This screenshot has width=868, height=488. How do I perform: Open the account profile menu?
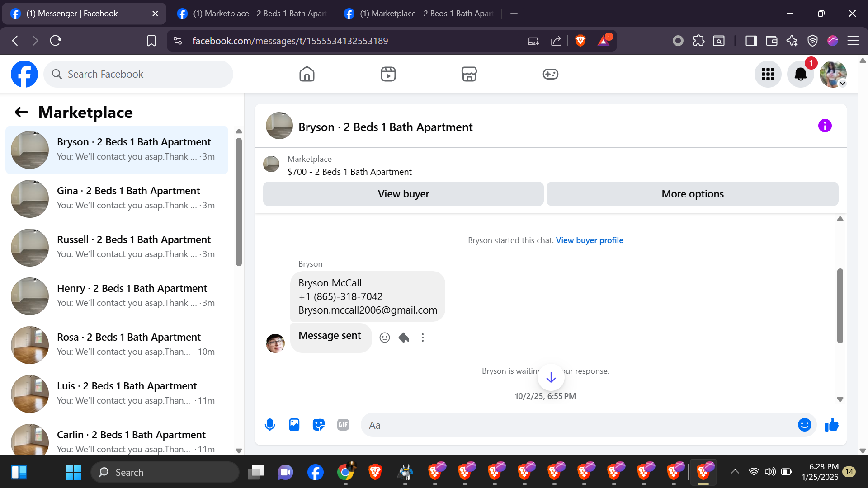833,74
